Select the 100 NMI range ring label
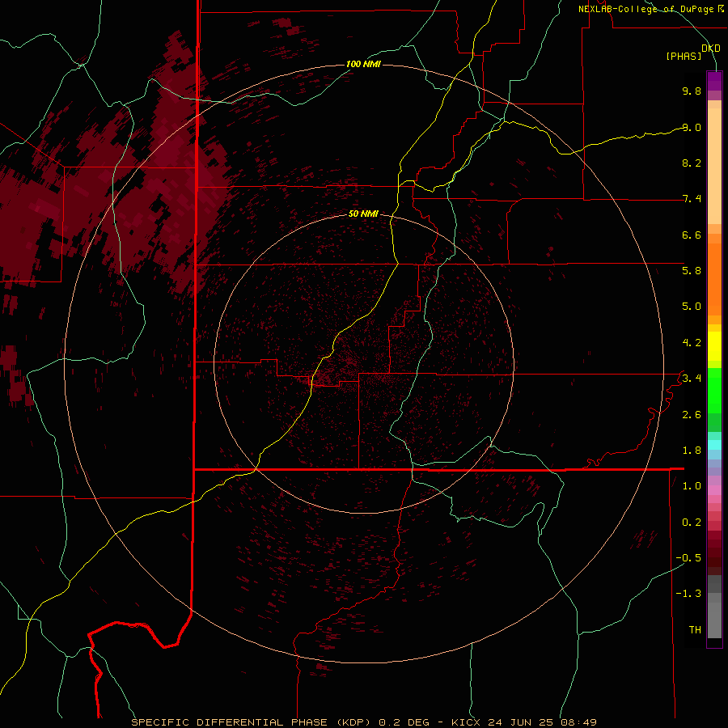 click(363, 64)
